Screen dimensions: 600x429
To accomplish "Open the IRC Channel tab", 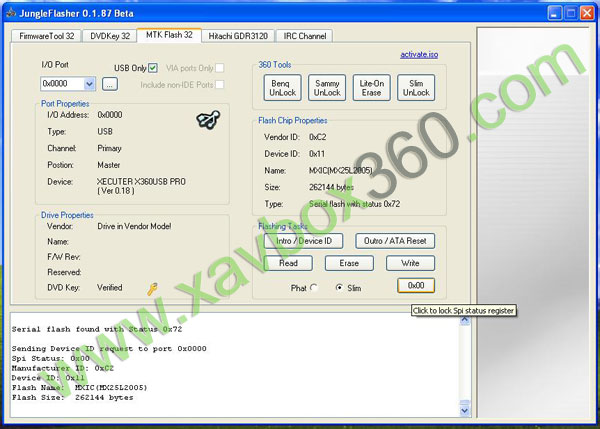I will click(305, 36).
